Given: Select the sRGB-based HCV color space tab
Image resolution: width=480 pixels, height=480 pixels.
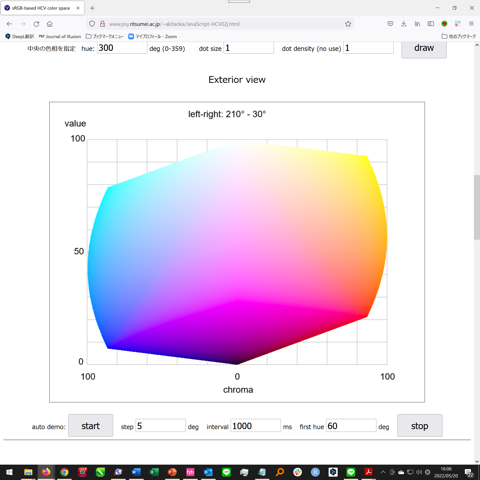Looking at the screenshot, I should point(42,8).
